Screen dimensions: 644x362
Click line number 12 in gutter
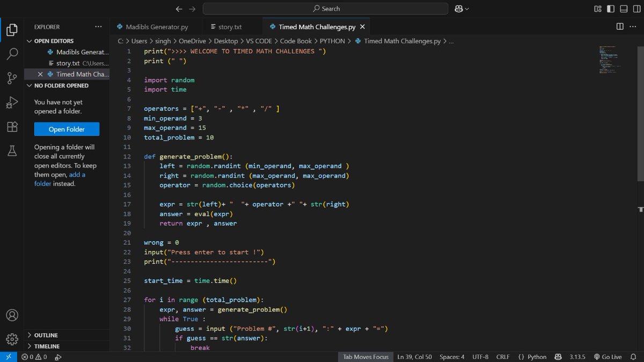[127, 157]
